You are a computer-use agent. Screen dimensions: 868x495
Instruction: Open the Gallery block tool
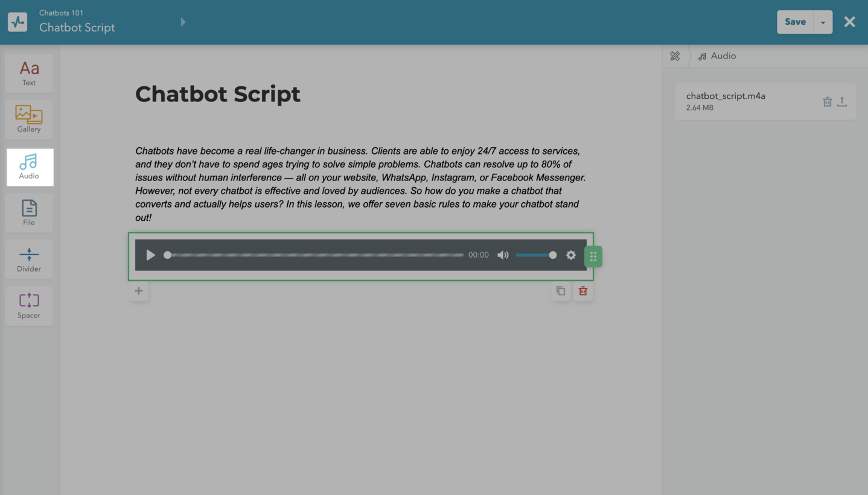pyautogui.click(x=29, y=120)
